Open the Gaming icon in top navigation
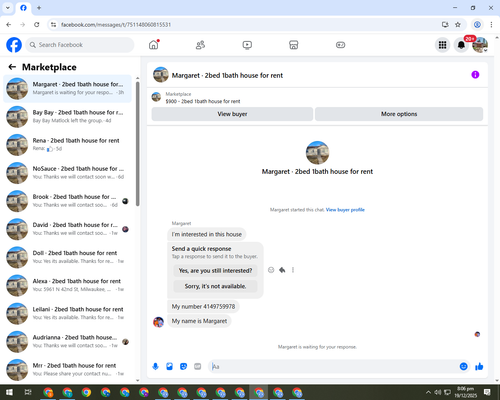Viewport: 500px width, 400px height. 340,45
